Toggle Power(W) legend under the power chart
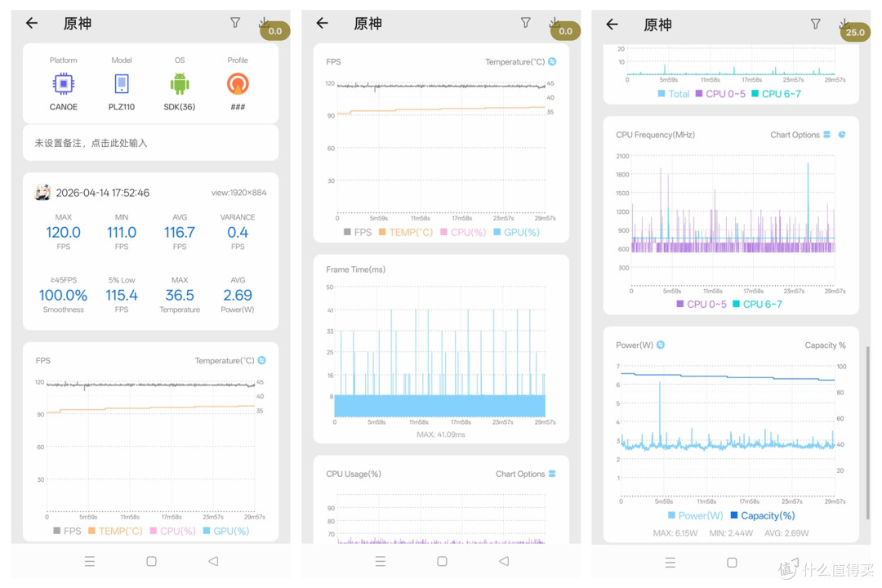Image resolution: width=882 pixels, height=588 pixels. (x=696, y=515)
